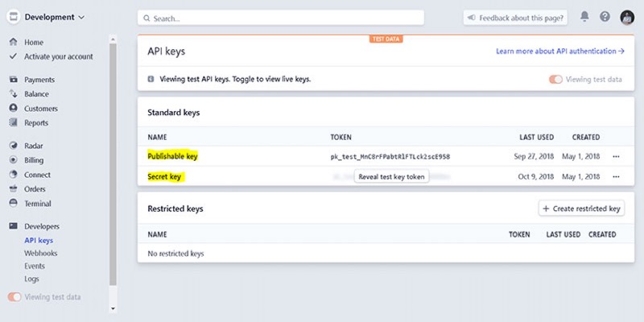Screen dimensions: 644x322
Task: Open the Payments section
Action: pyautogui.click(x=39, y=80)
